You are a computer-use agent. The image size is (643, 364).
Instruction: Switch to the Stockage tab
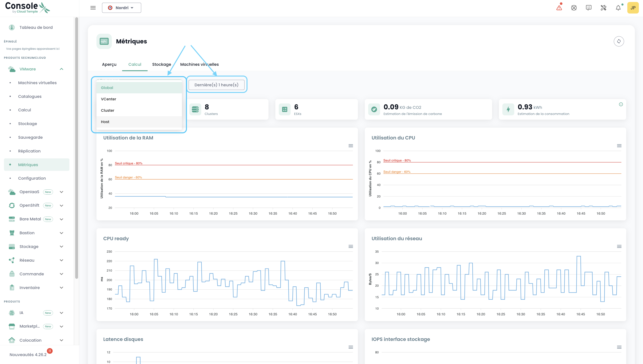[x=162, y=64]
